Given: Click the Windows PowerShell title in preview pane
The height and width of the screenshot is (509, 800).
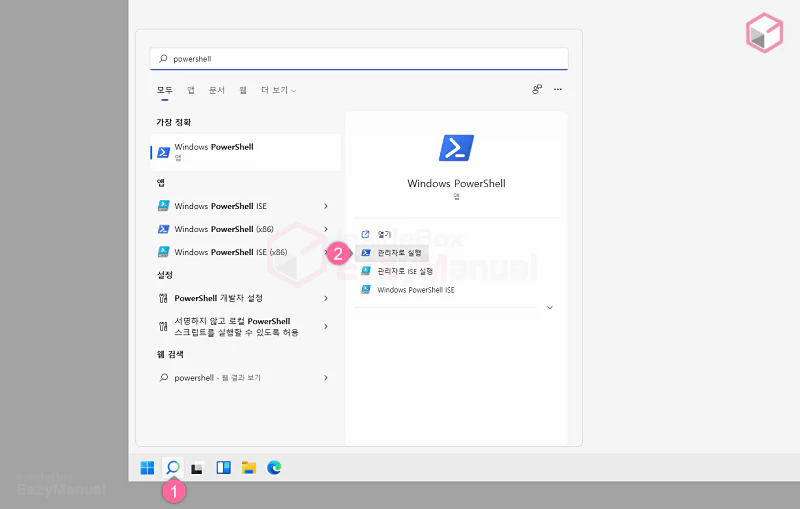Looking at the screenshot, I should (x=456, y=184).
